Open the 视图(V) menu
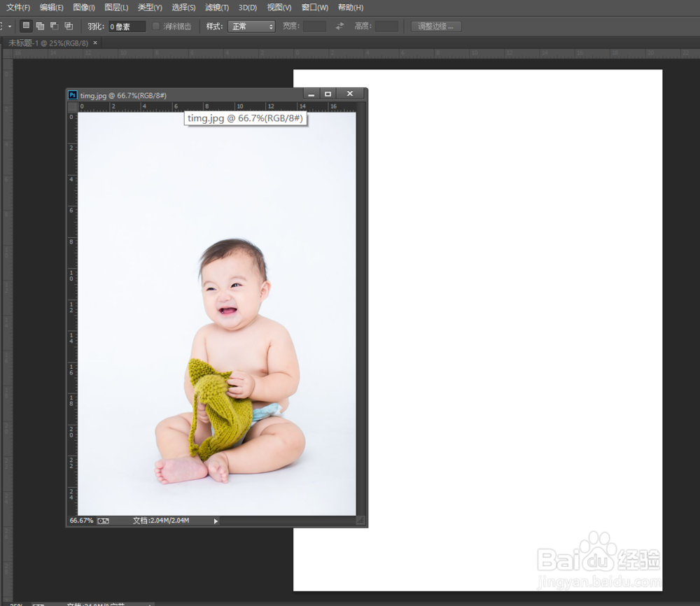700x606 pixels. [x=279, y=8]
